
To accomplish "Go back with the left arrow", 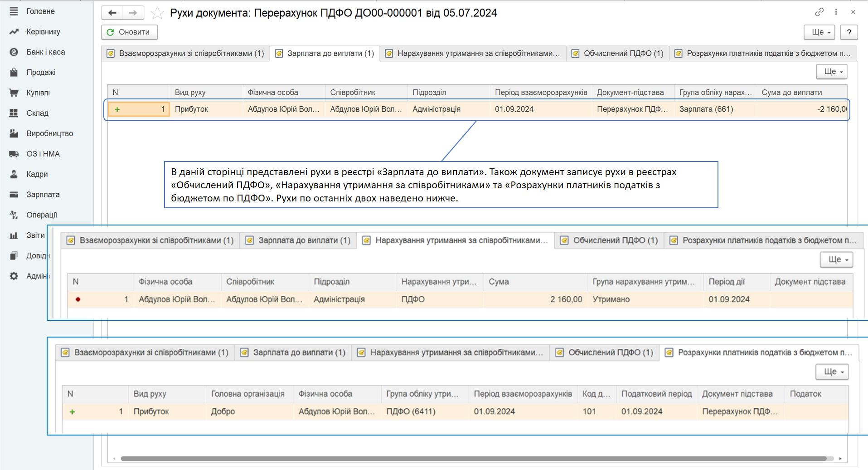I will click(x=112, y=13).
